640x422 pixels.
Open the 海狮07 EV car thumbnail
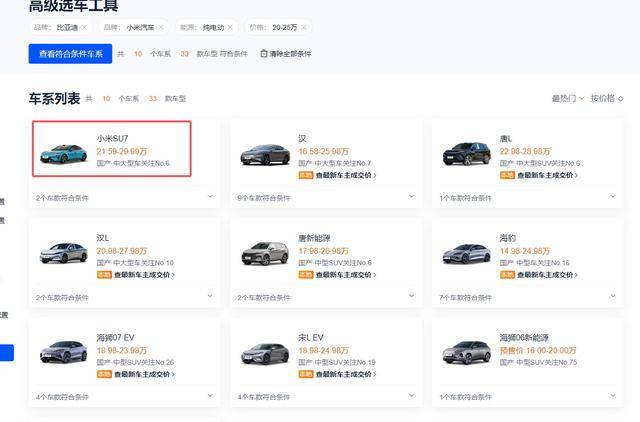tap(63, 352)
